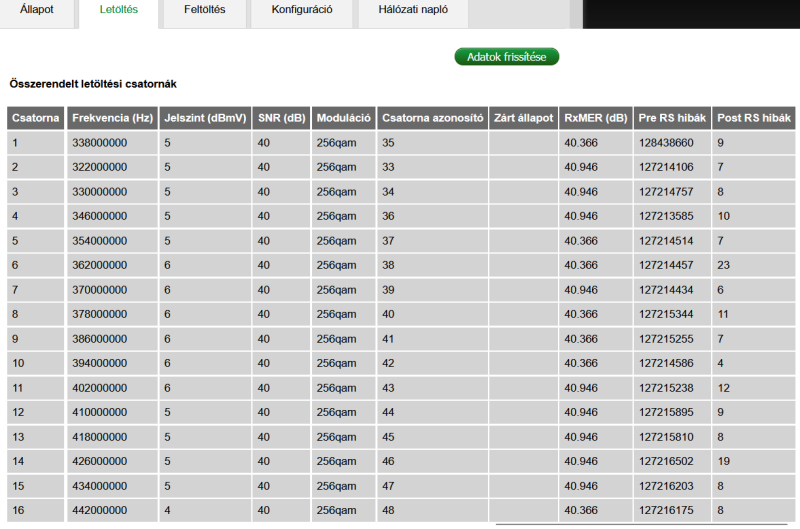
Task: Select Pre RS value 127216203
Action: pyautogui.click(x=672, y=486)
